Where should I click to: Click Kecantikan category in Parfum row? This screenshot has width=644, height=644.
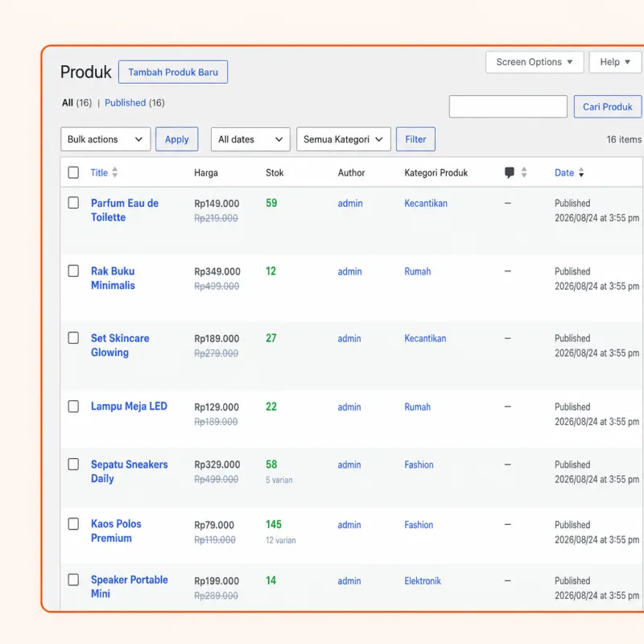click(x=426, y=204)
